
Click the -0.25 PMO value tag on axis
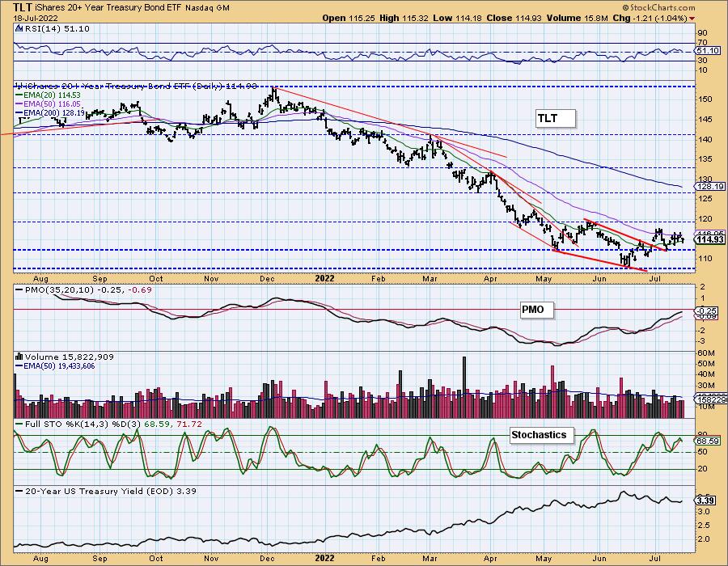[x=706, y=310]
